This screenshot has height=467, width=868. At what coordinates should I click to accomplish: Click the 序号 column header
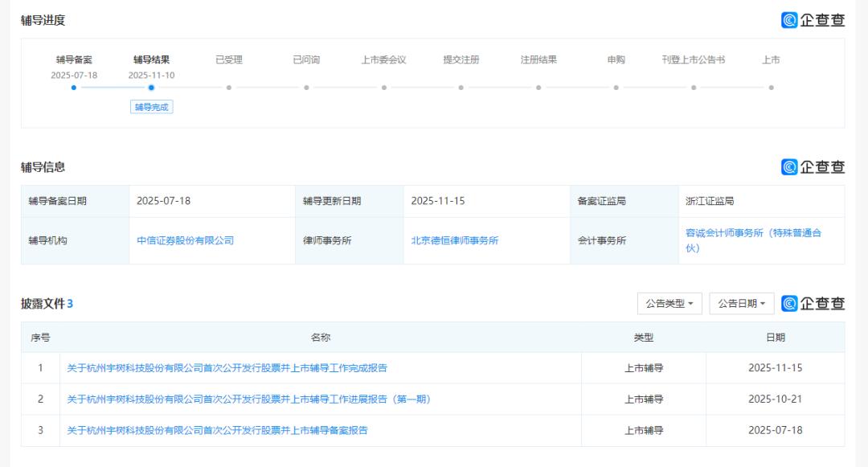40,337
